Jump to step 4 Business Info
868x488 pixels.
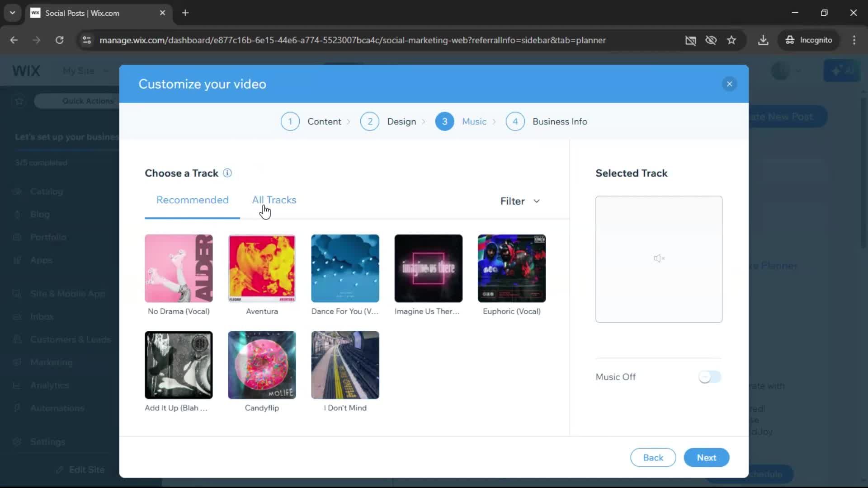pyautogui.click(x=546, y=122)
